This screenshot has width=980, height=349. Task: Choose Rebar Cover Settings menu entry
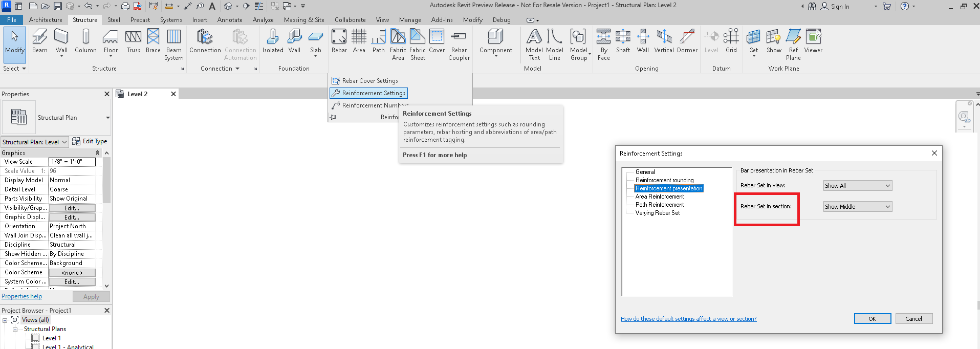369,81
